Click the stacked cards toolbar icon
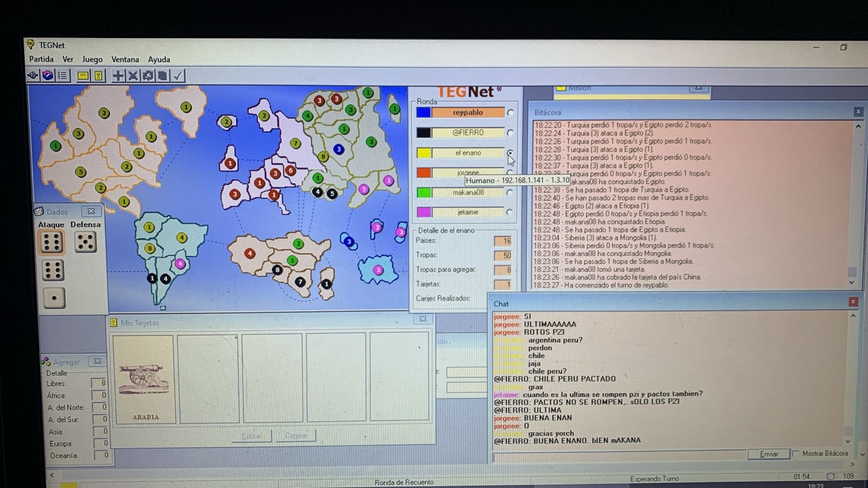The width and height of the screenshot is (868, 488). click(x=162, y=76)
